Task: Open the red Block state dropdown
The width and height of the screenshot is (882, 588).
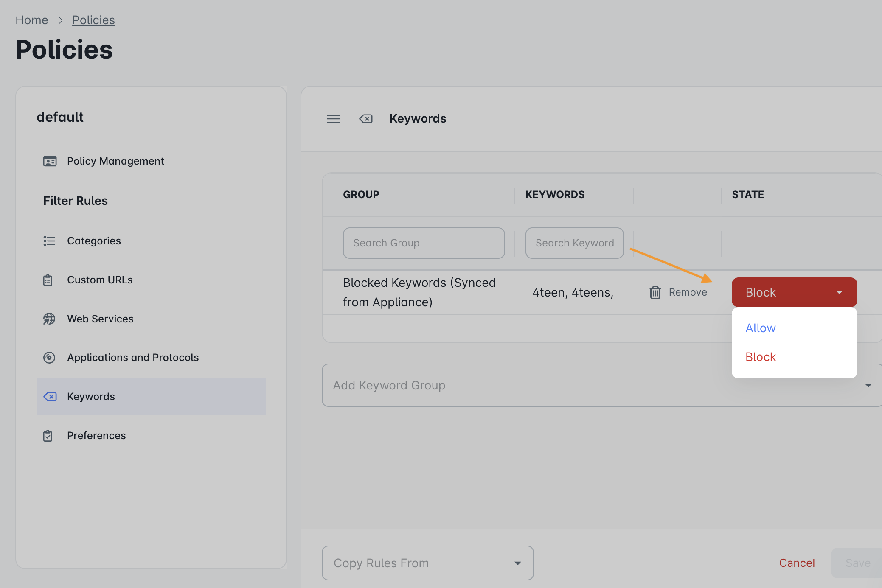Action: coord(794,292)
